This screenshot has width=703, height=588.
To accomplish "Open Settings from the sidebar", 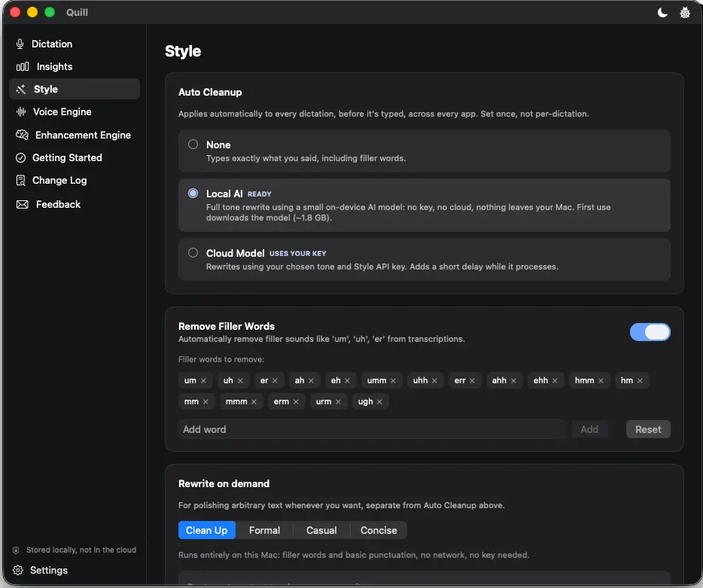I will 48,570.
